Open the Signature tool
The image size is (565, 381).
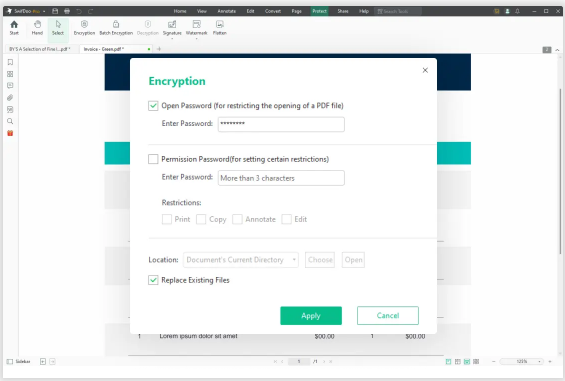pyautogui.click(x=172, y=28)
